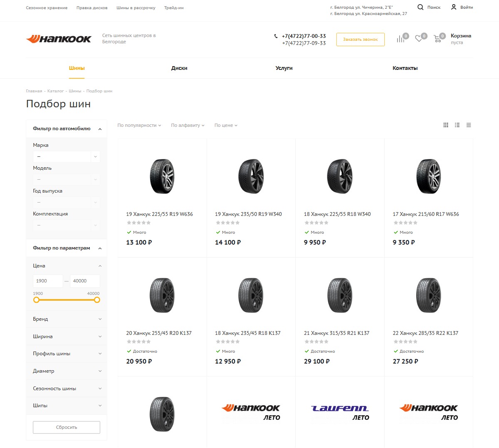Open the Корзина cart label
The width and height of the screenshot is (499, 448).
(x=461, y=36)
